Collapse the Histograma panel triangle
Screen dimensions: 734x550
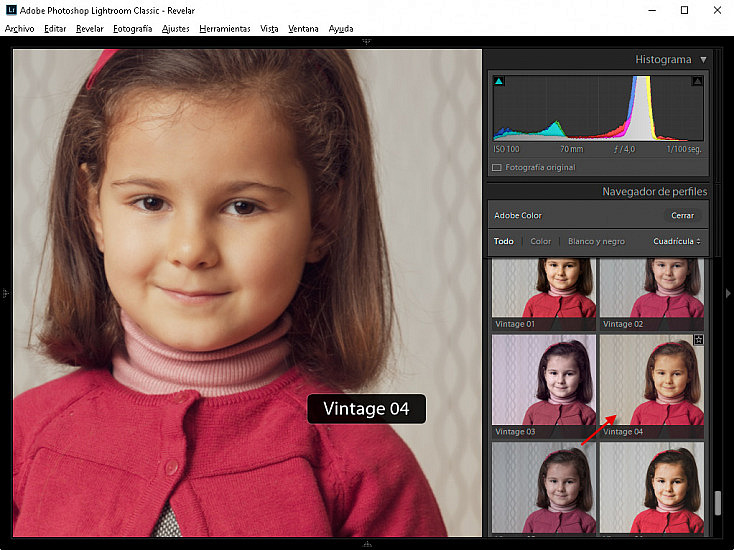703,60
